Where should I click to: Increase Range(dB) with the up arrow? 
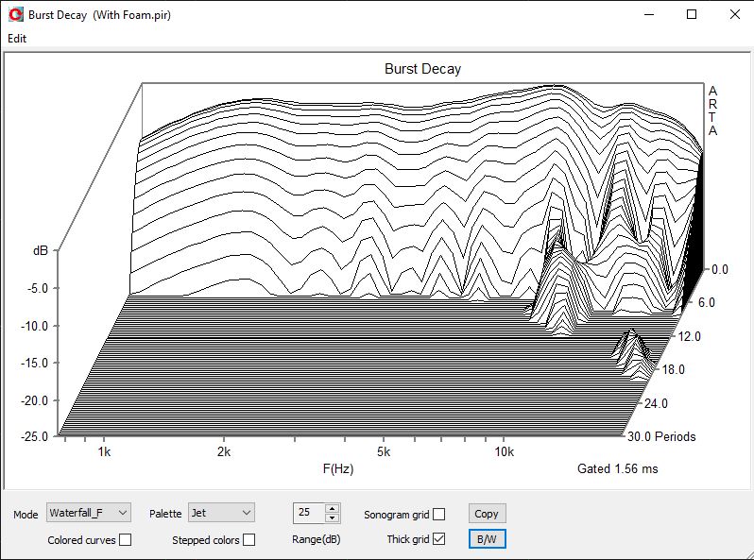pos(333,509)
